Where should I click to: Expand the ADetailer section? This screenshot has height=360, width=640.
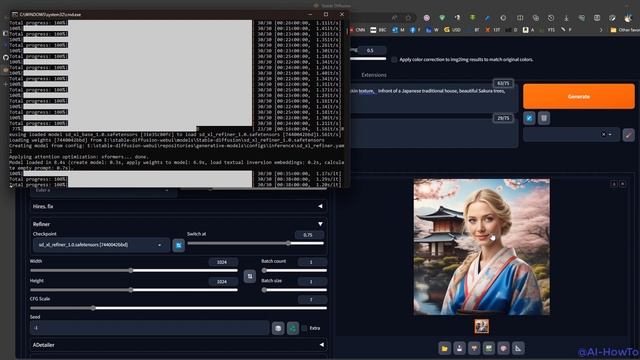coord(178,345)
